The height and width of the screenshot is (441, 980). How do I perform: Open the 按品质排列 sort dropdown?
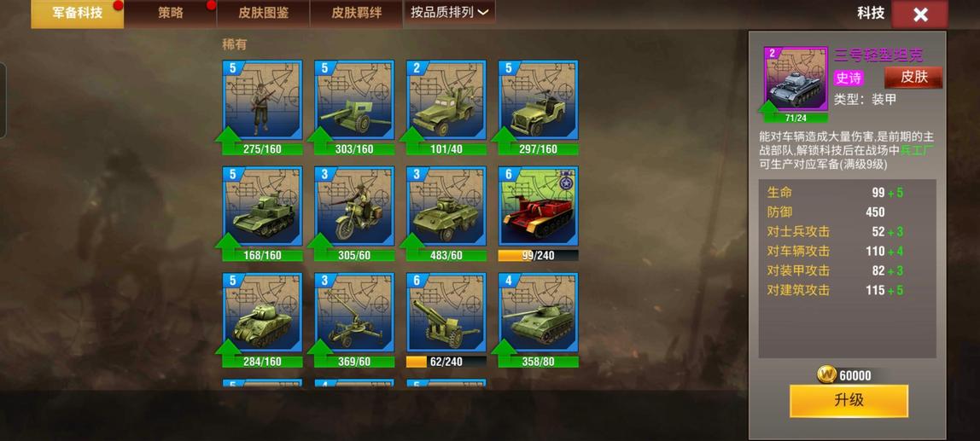coord(450,13)
